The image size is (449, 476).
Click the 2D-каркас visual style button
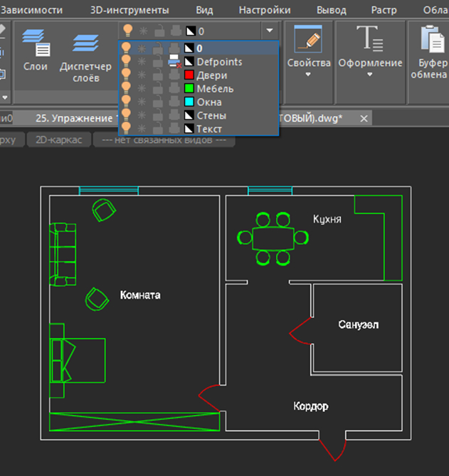[x=58, y=140]
